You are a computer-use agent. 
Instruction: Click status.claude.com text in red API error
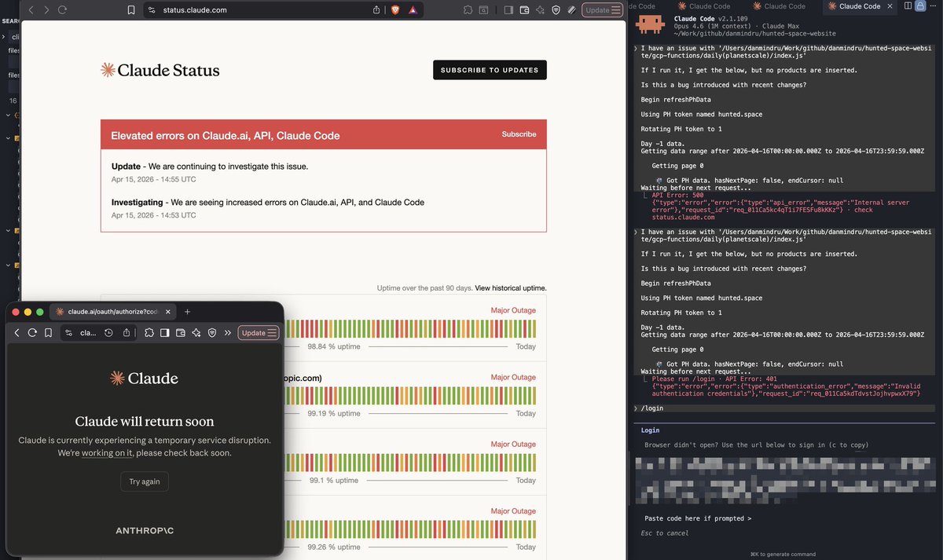click(684, 218)
